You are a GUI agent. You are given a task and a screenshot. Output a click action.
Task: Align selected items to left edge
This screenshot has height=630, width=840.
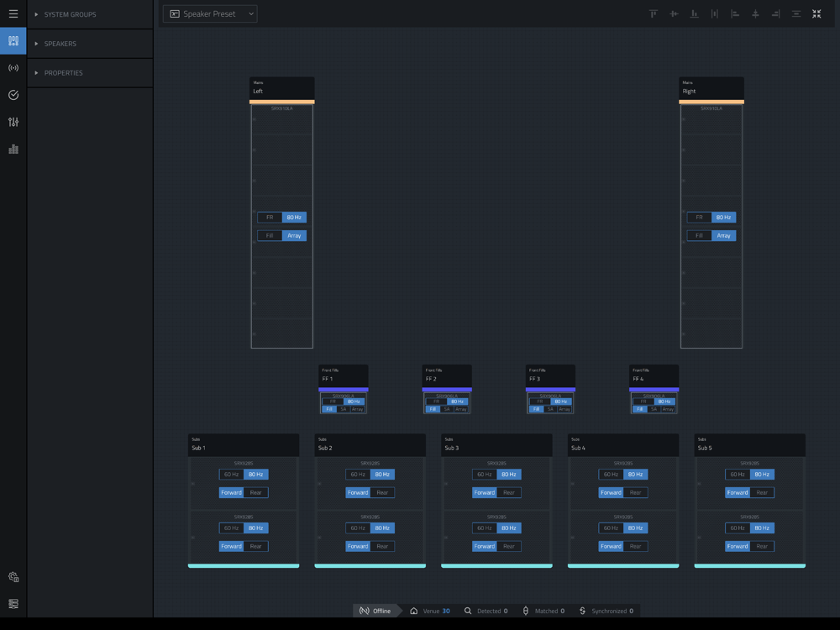735,14
